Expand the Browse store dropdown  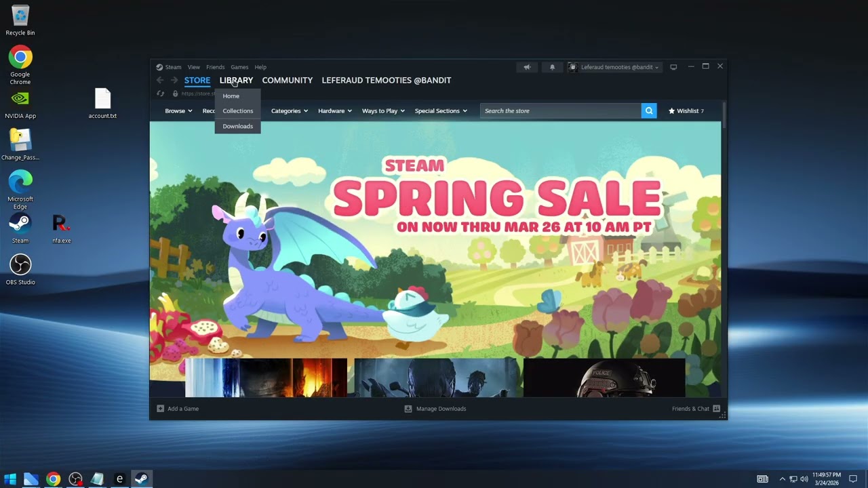pos(178,110)
